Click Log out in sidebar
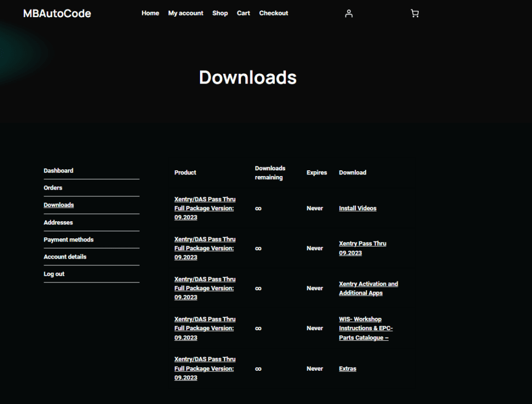This screenshot has height=404, width=532. (54, 274)
